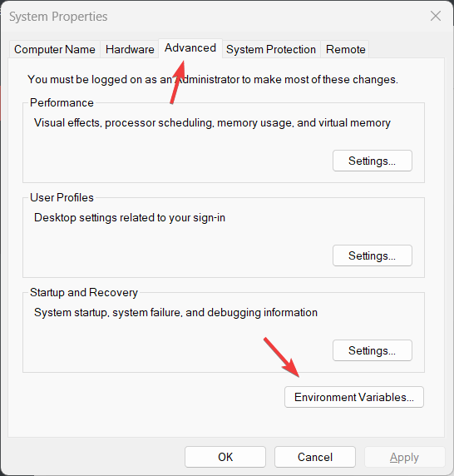Image resolution: width=454 pixels, height=476 pixels.
Task: Click the System Properties title text
Action: [58, 17]
